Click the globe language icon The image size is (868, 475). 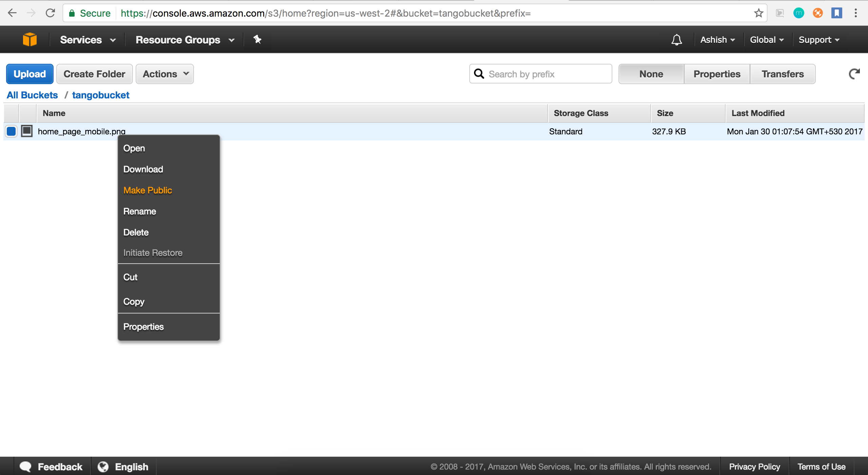[103, 467]
